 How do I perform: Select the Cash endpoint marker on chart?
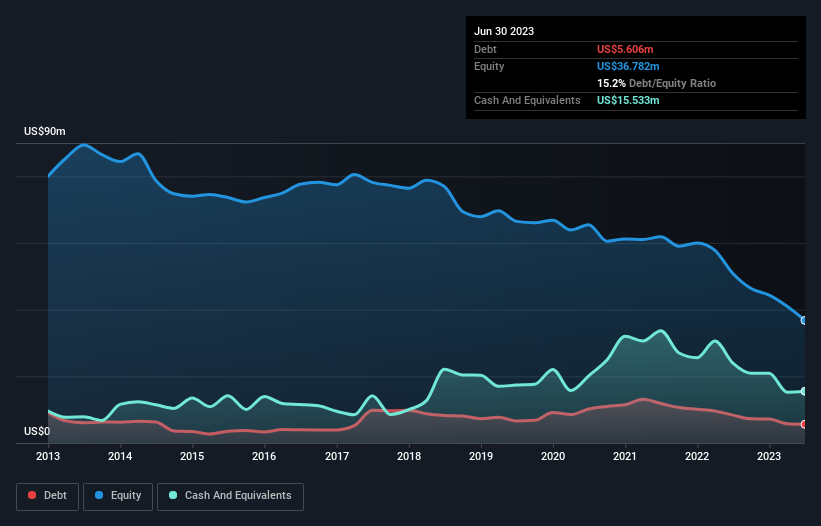[x=804, y=391]
